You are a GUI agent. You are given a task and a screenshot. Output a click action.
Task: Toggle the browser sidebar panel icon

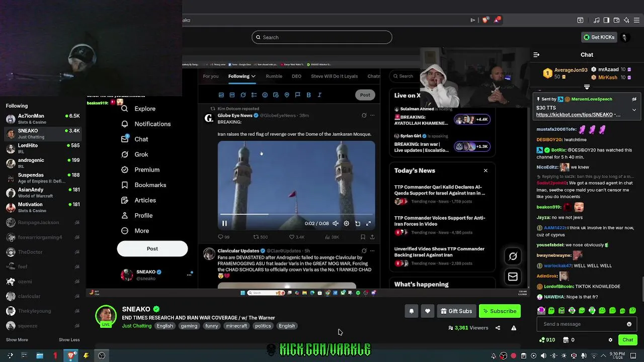pos(606,20)
